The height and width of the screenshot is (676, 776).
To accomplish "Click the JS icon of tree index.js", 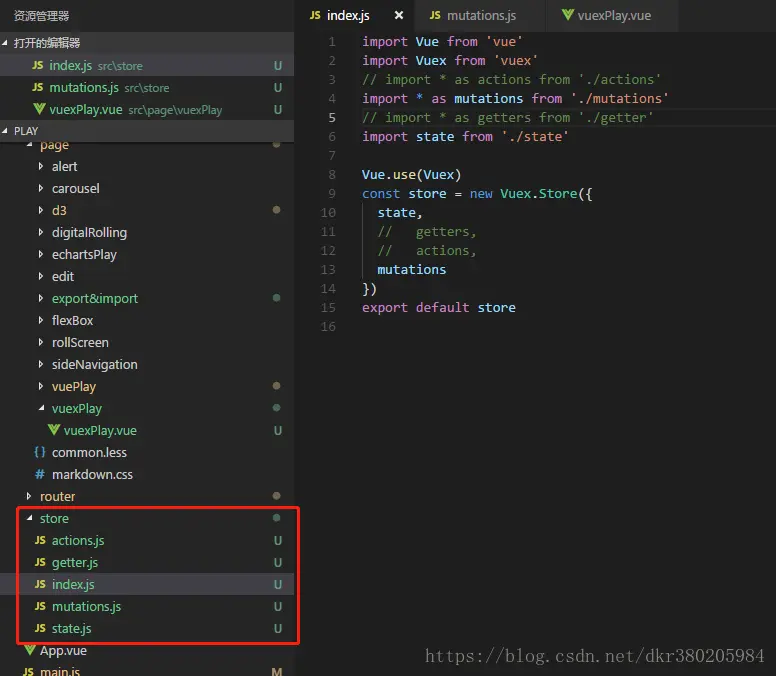I will click(x=40, y=584).
